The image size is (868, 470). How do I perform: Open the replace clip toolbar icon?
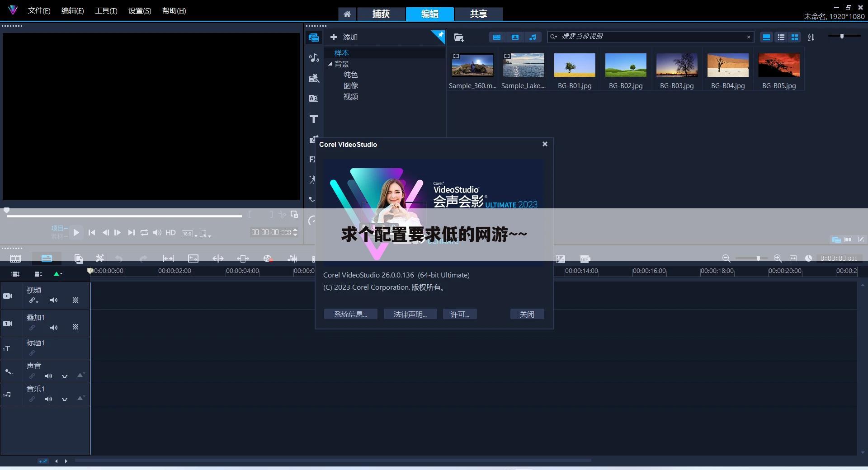[79, 258]
